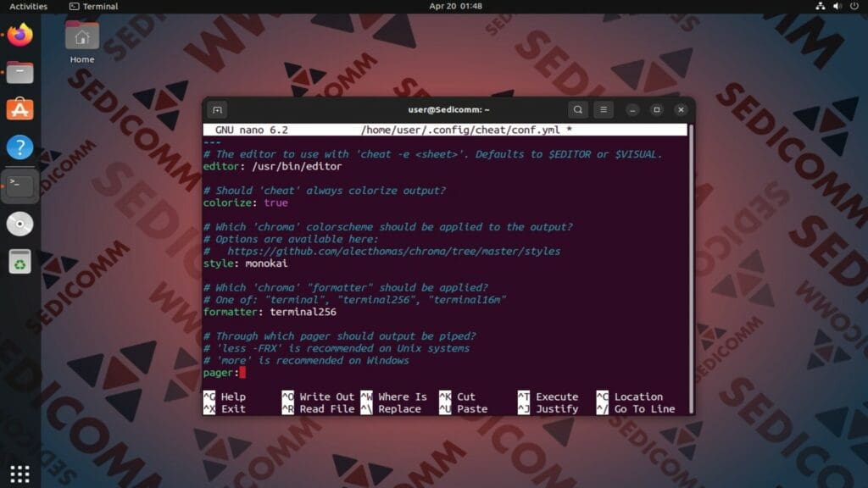
Task: Click the nano Help shortcut label
Action: tap(233, 396)
